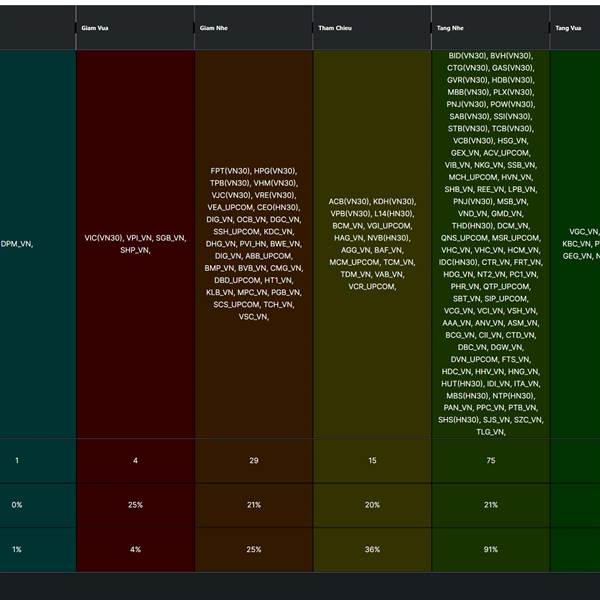Select the VIC(VN30) ticker
The width and height of the screenshot is (600, 600).
(x=103, y=238)
